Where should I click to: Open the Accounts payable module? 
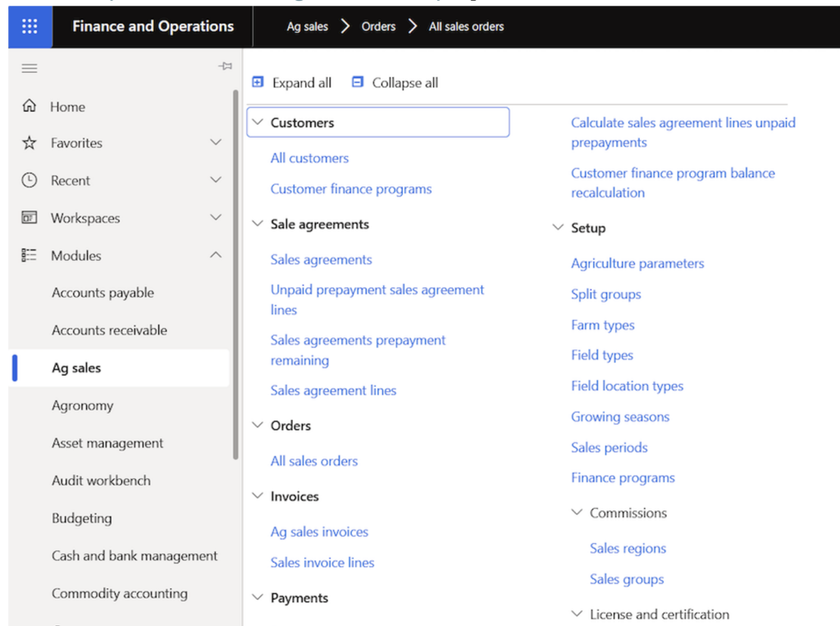103,293
